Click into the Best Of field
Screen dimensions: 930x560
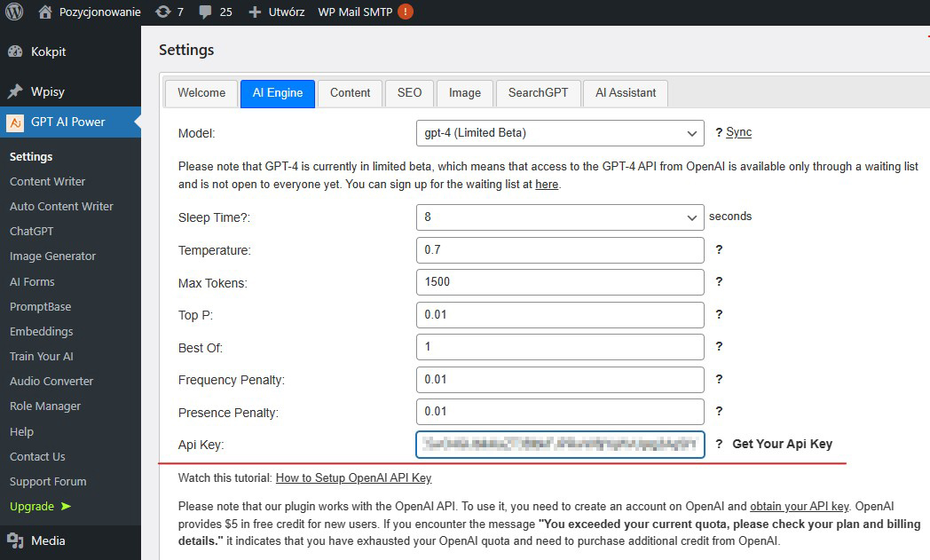560,346
